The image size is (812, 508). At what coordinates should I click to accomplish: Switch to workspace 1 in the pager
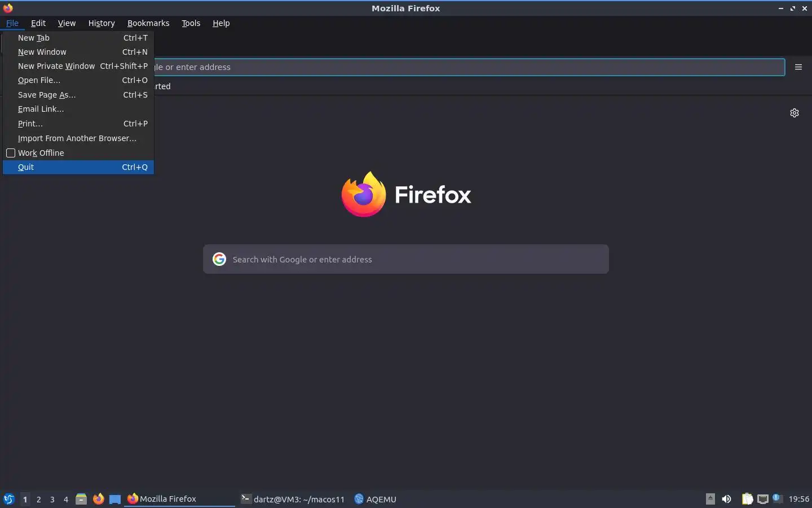(x=25, y=499)
